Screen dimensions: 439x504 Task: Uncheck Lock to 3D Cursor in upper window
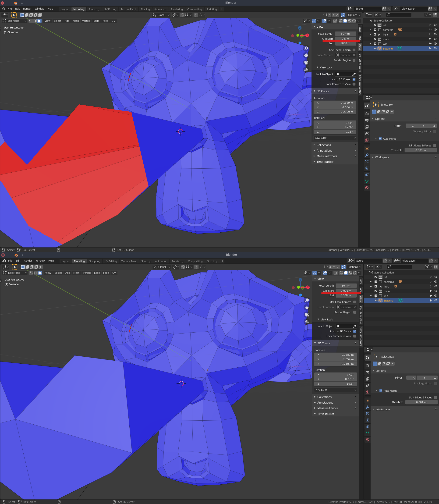(354, 79)
